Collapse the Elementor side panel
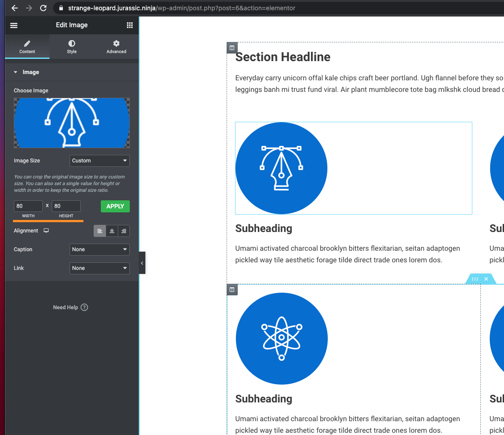Viewport: 504px width, 435px height. [142, 263]
